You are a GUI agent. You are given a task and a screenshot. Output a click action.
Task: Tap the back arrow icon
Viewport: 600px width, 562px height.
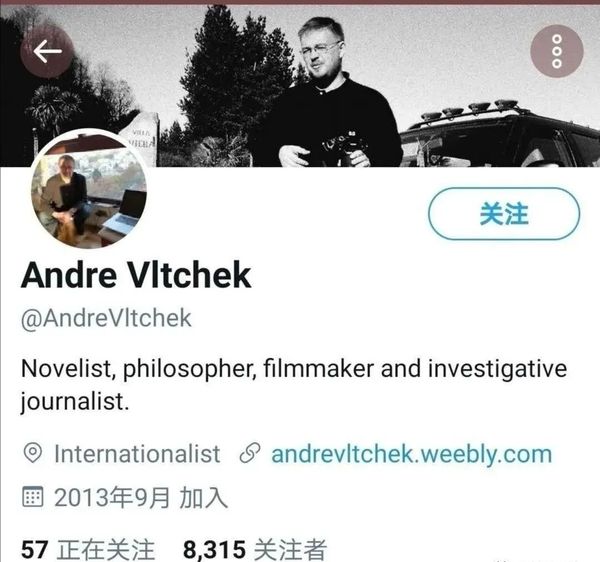[x=47, y=51]
